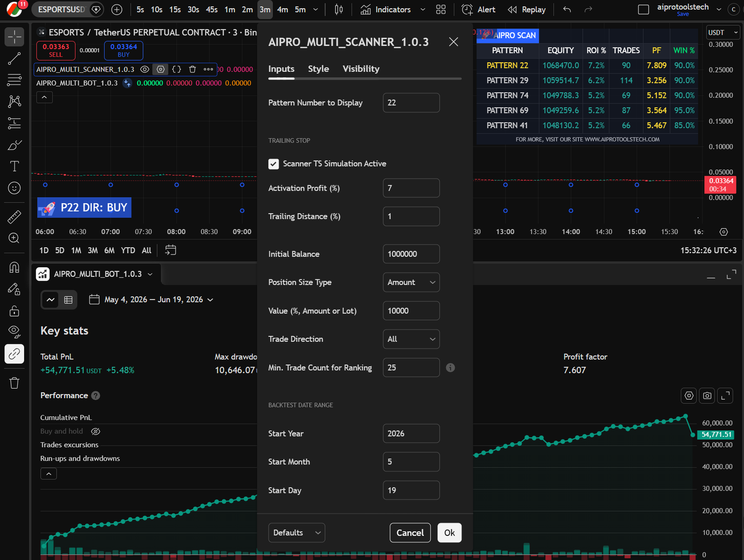Image resolution: width=744 pixels, height=560 pixels.
Task: Open USDT currency selector
Action: point(723,33)
